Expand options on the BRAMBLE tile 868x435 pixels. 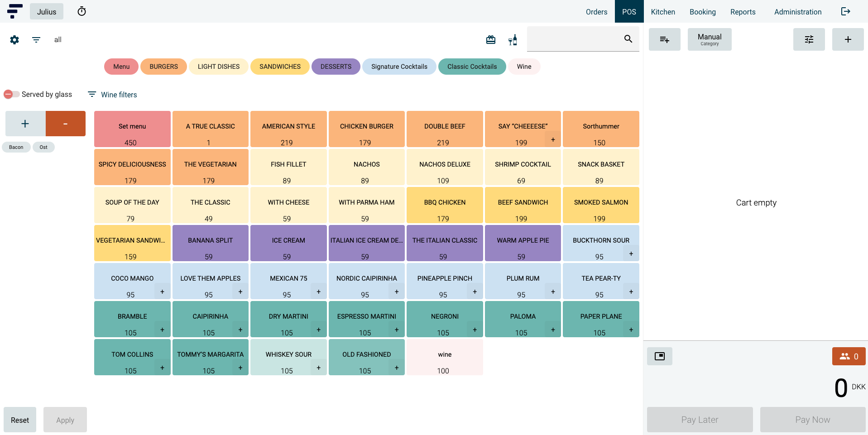[162, 330]
